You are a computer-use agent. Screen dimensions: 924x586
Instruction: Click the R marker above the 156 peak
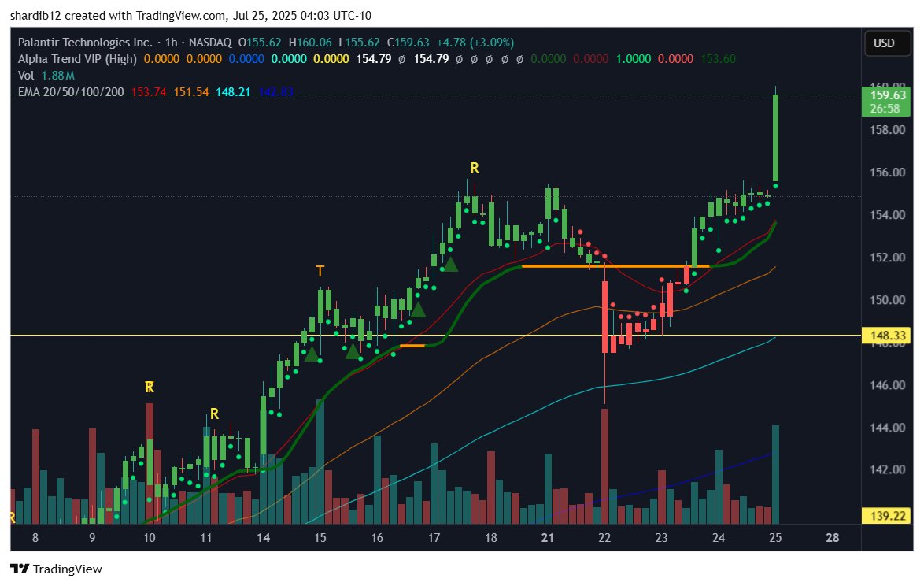click(x=475, y=169)
